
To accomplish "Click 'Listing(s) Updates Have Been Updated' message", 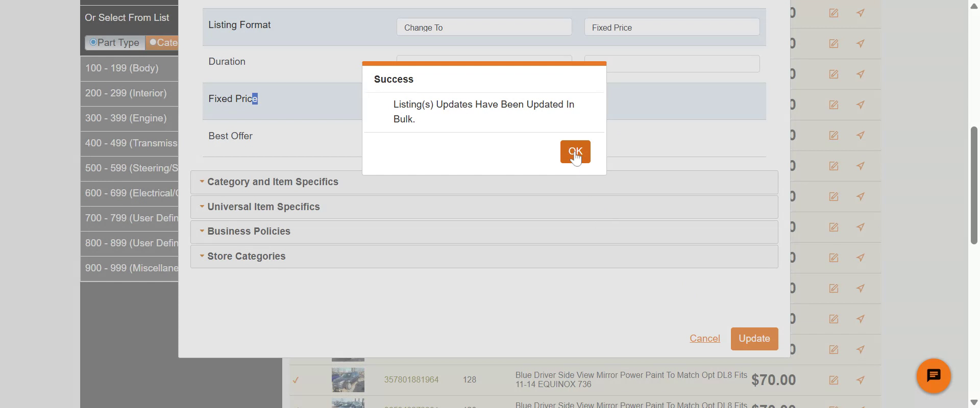I will point(484,112).
